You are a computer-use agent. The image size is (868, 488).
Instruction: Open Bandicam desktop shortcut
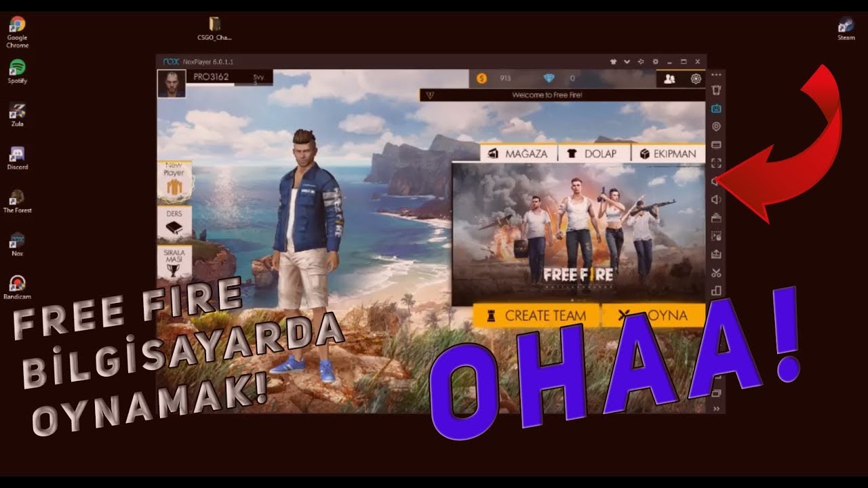pyautogui.click(x=18, y=287)
